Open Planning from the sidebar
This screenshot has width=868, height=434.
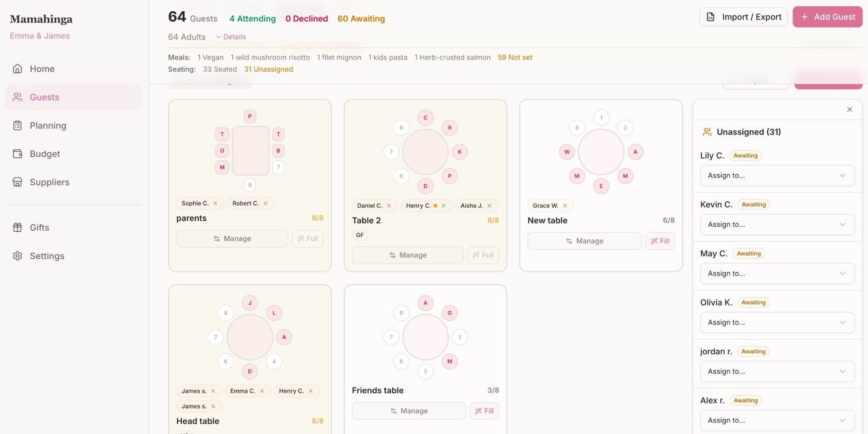tap(48, 125)
